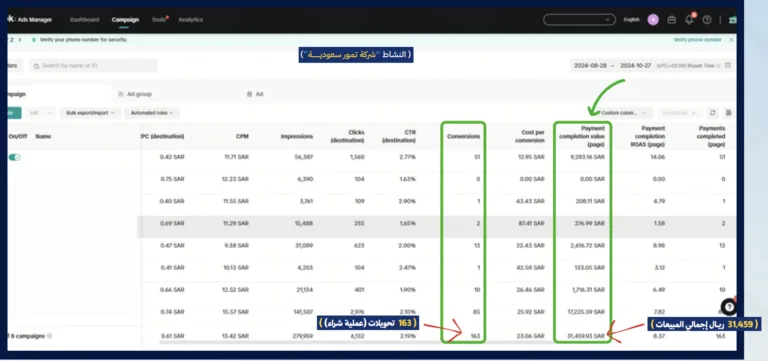Click into Search by name or ID field
Screen dimensions: 768x361
pyautogui.click(x=94, y=66)
